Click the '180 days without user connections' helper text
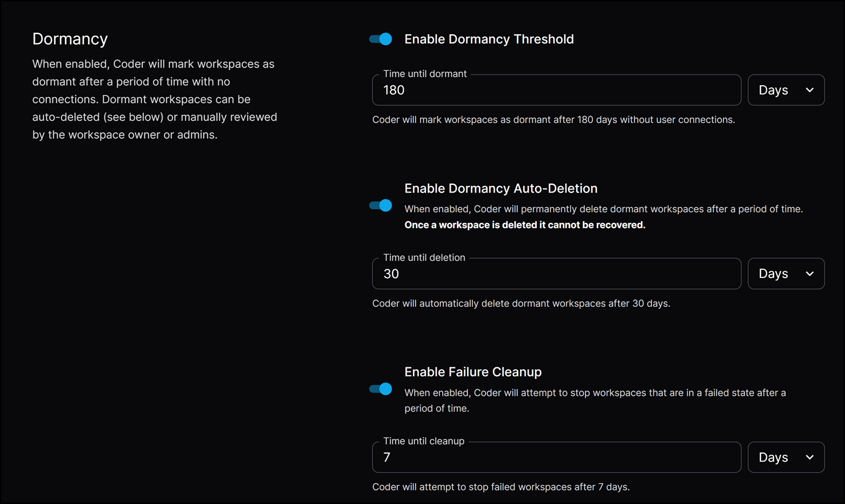 pyautogui.click(x=553, y=120)
